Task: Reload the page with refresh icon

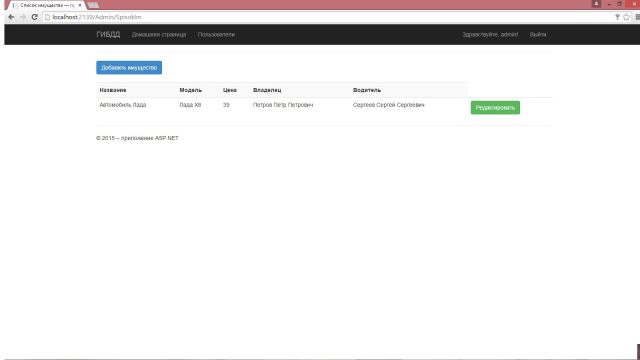Action: 35,17
